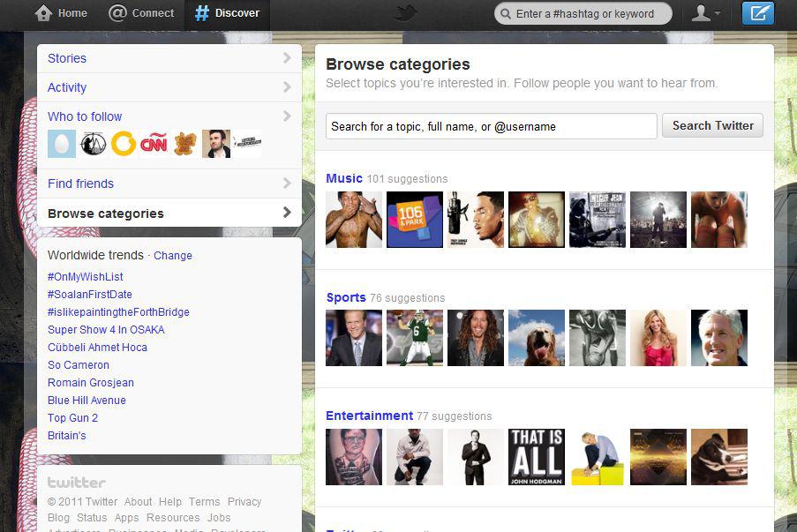Change the Worldwide trends location
Screen dimensions: 797x532
coord(173,256)
